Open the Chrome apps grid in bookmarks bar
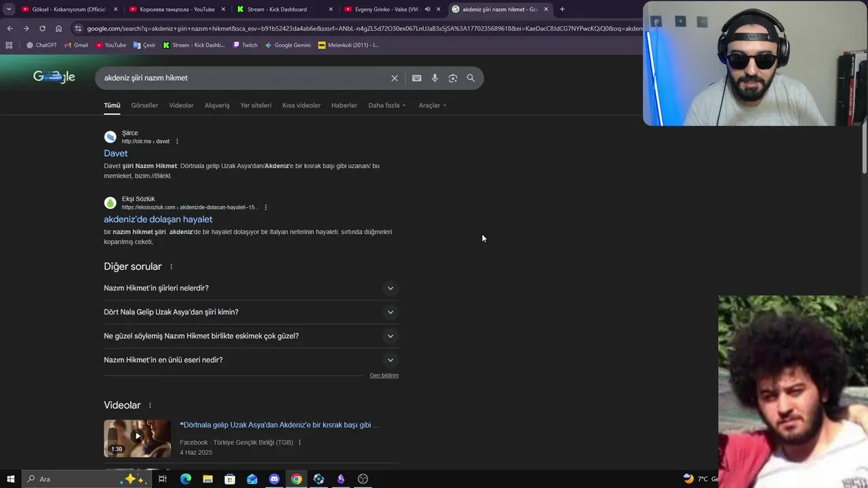Screen dimensions: 868x488 tap(9, 45)
